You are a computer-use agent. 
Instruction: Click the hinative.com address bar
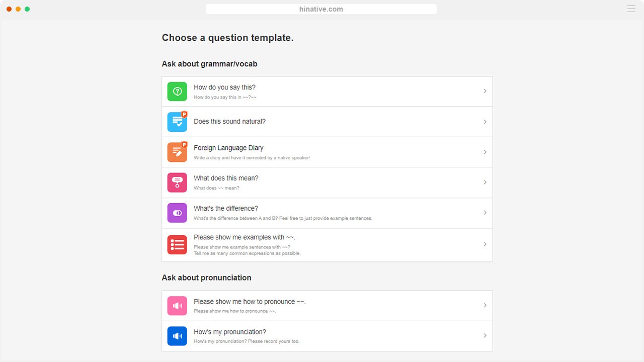pos(321,9)
